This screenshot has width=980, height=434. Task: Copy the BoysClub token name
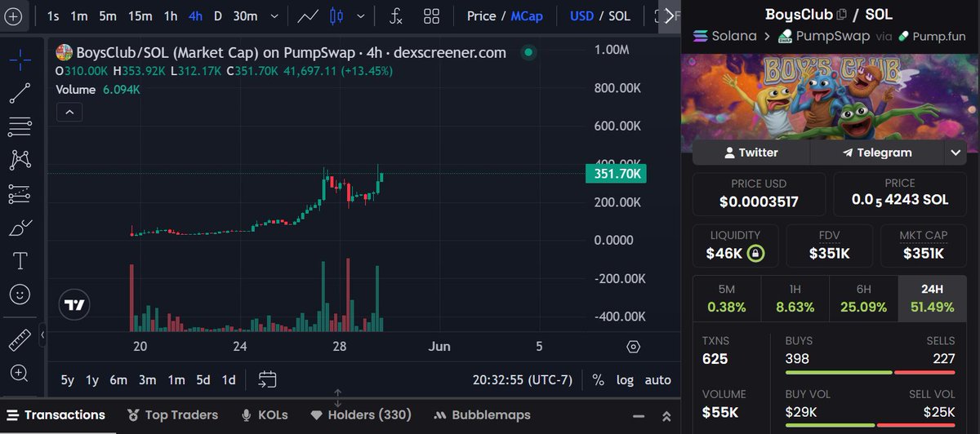point(840,15)
